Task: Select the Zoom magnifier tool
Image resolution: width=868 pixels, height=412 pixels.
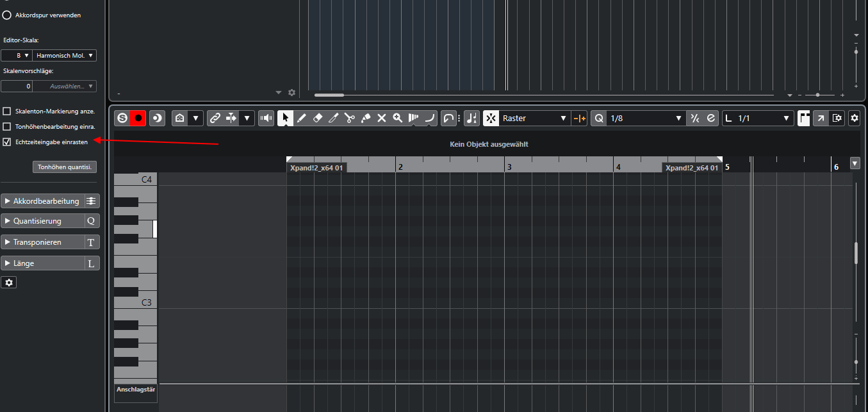Action: [398, 118]
